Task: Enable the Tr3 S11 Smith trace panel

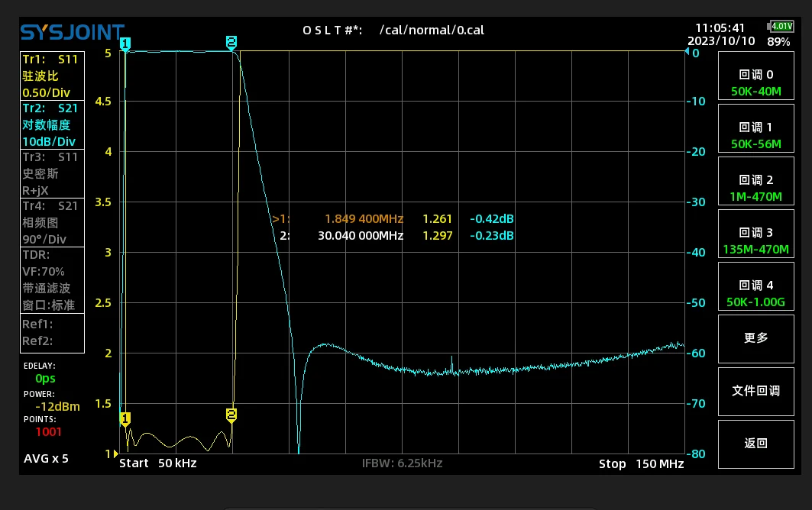Action: click(x=52, y=173)
